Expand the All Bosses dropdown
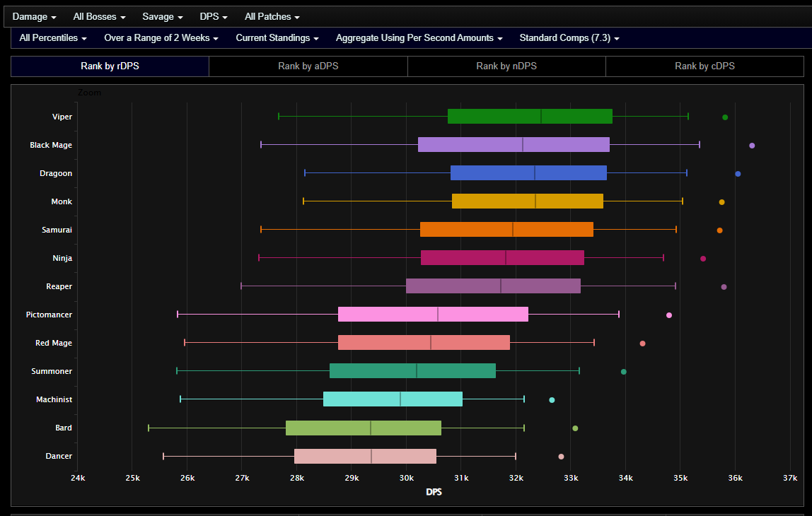The width and height of the screenshot is (812, 516). click(99, 16)
